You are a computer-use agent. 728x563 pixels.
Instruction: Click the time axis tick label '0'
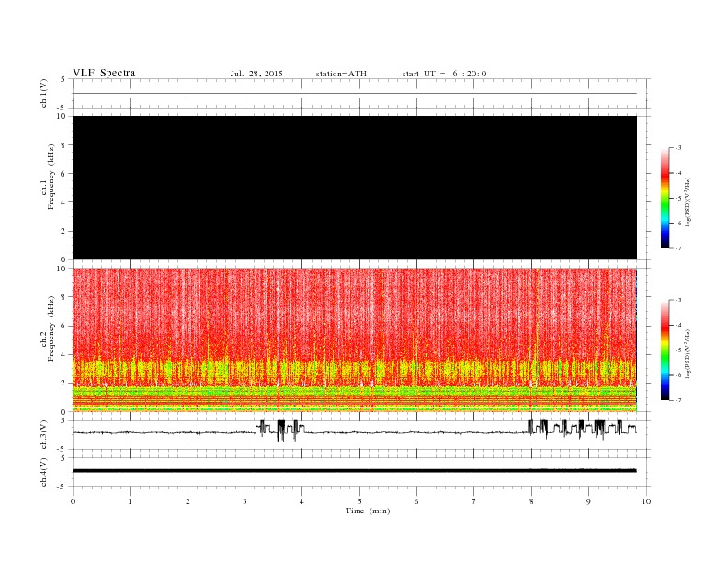(x=73, y=501)
